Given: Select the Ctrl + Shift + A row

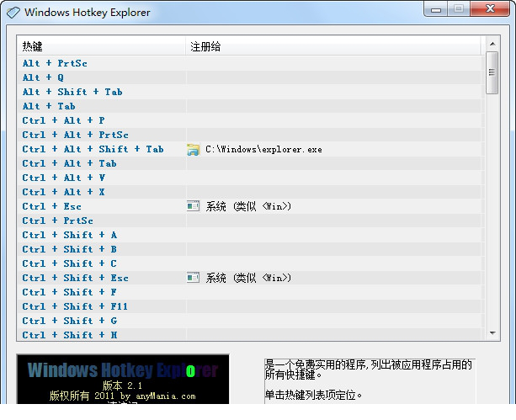Looking at the screenshot, I should point(251,235).
